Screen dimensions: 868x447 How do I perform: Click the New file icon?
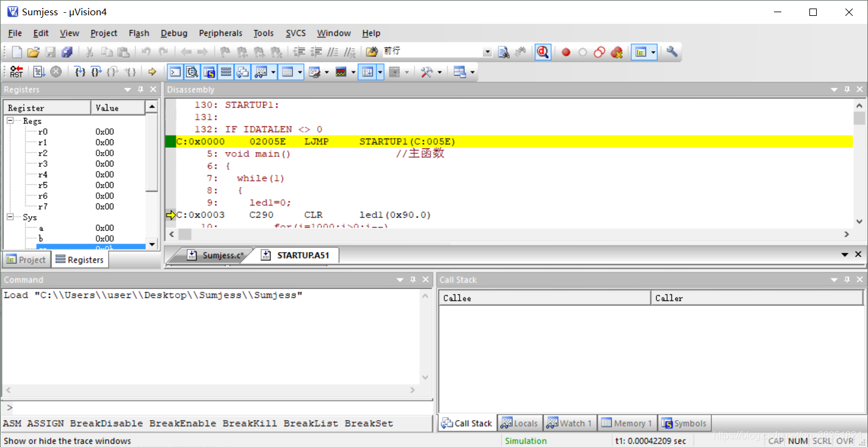pyautogui.click(x=17, y=53)
